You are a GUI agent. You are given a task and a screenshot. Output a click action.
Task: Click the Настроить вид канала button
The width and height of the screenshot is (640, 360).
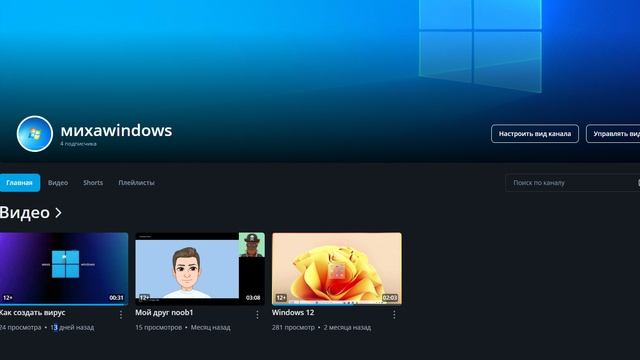[535, 134]
